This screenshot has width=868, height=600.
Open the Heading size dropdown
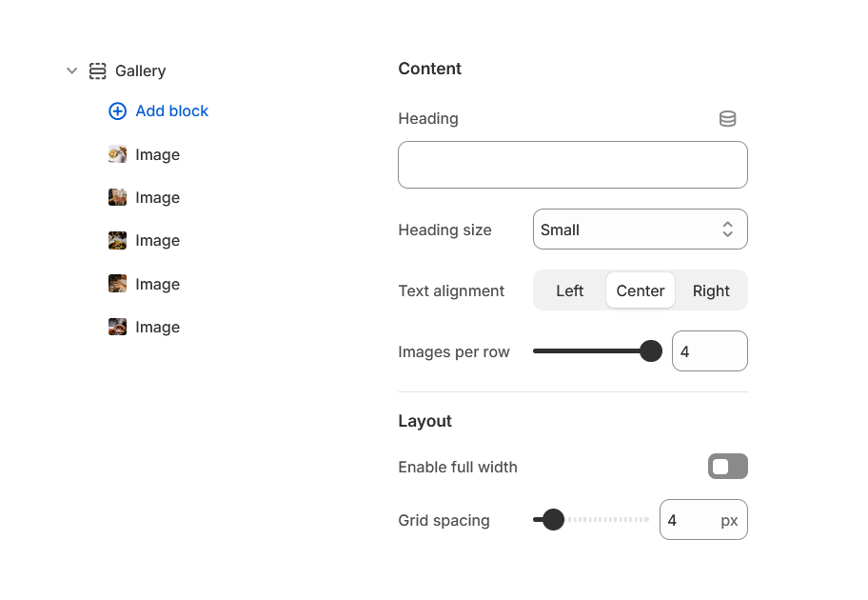pos(640,230)
